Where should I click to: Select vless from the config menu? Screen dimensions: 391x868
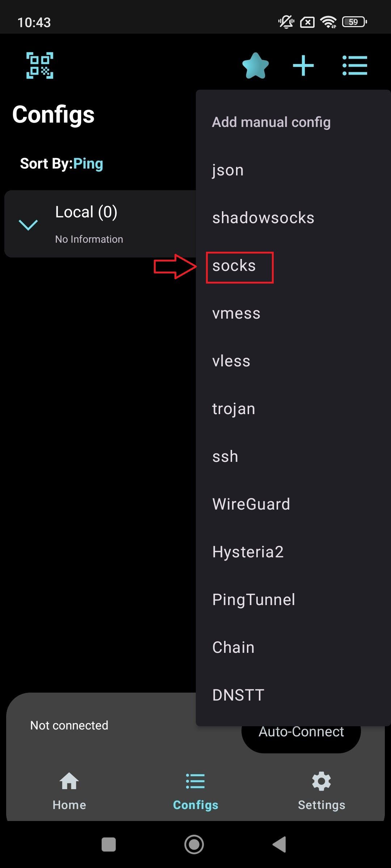(x=231, y=361)
